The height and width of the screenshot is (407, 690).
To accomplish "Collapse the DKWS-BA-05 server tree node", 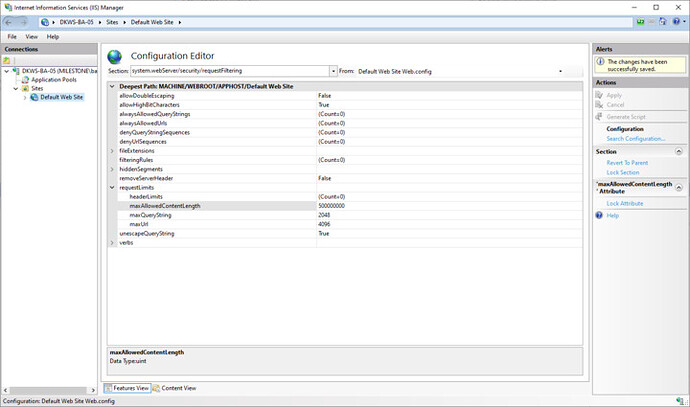I will [x=7, y=71].
